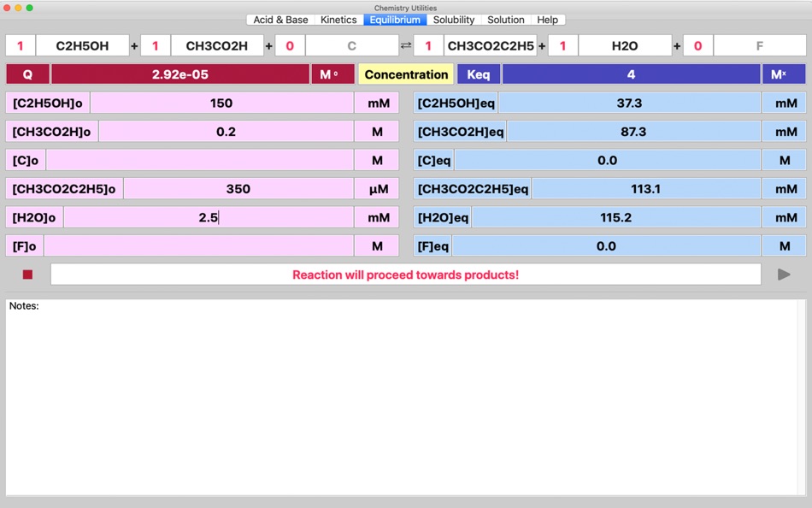
Task: Click the [C]eq result 0.0
Action: (608, 160)
